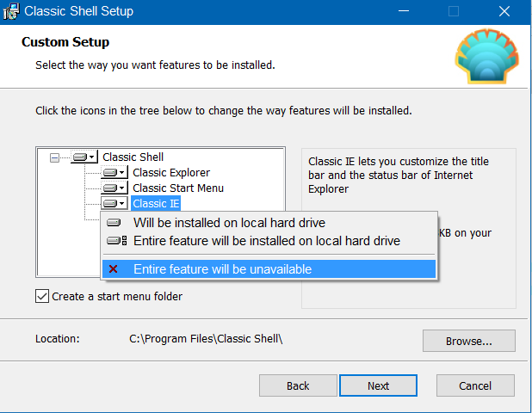This screenshot has height=413, width=532.
Task: Click the Browse... button
Action: tap(469, 341)
